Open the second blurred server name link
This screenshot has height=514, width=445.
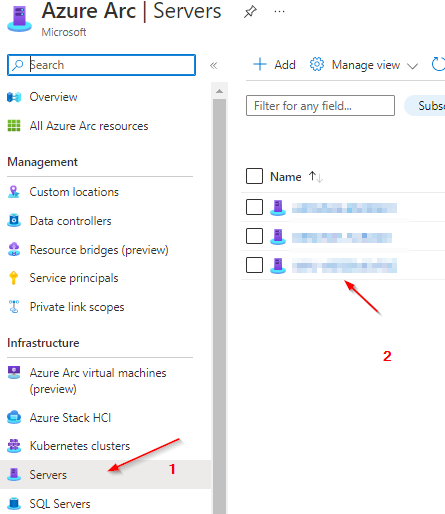click(342, 237)
